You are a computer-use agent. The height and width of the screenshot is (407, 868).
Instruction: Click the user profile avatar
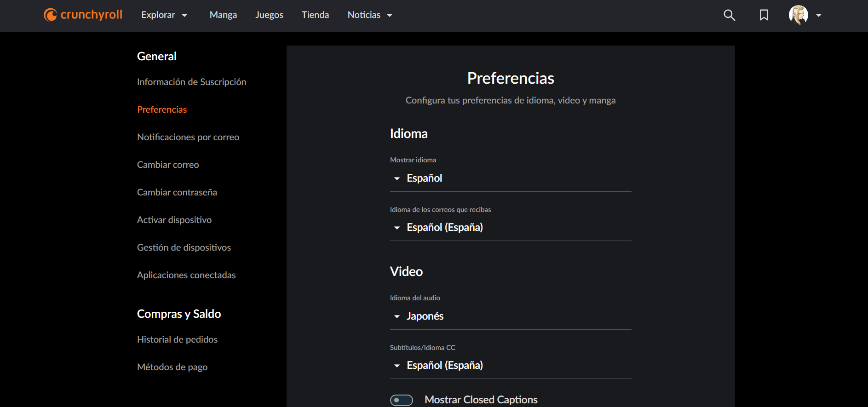(798, 15)
